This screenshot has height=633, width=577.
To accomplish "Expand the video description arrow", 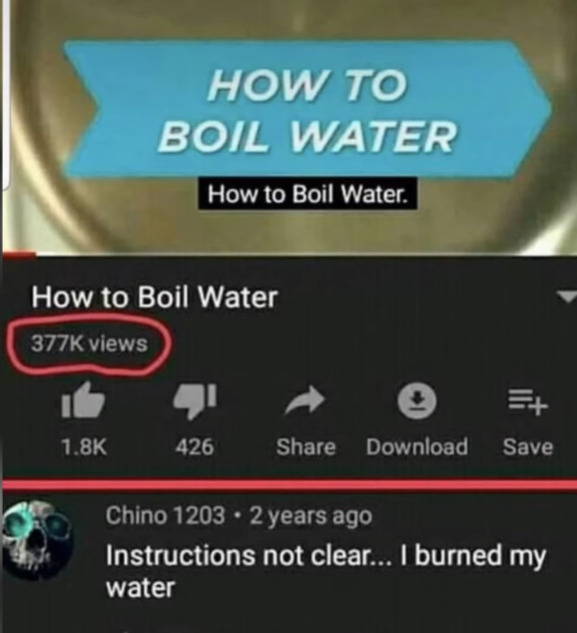I will click(568, 297).
